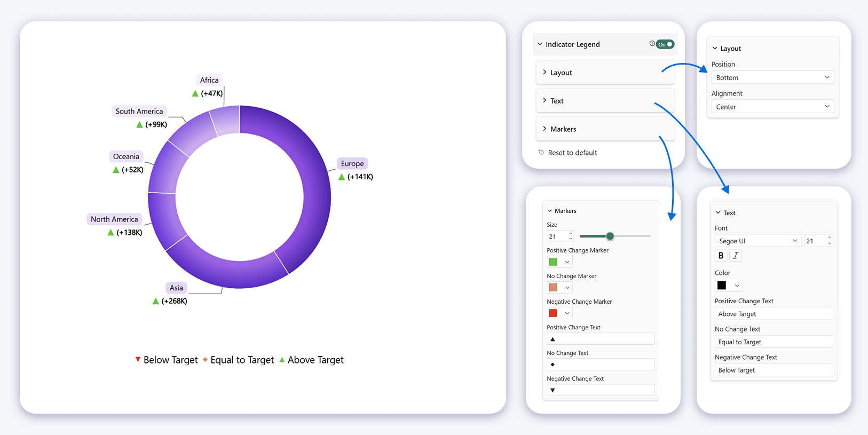The width and height of the screenshot is (868, 435).
Task: Open the Position dropdown showing Bottom
Action: click(772, 77)
